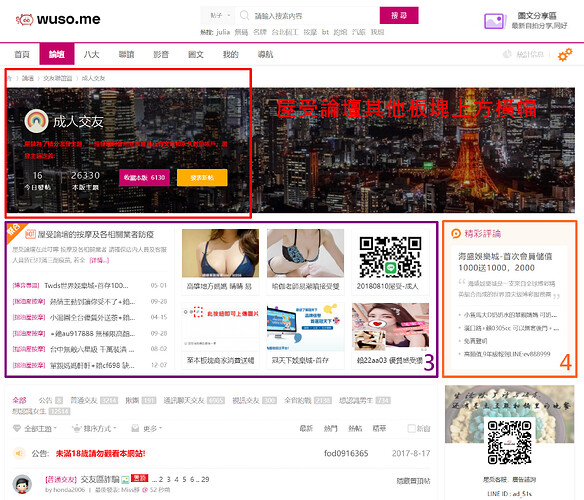
Task: Open thread dated 12-07
Action: coord(92,365)
